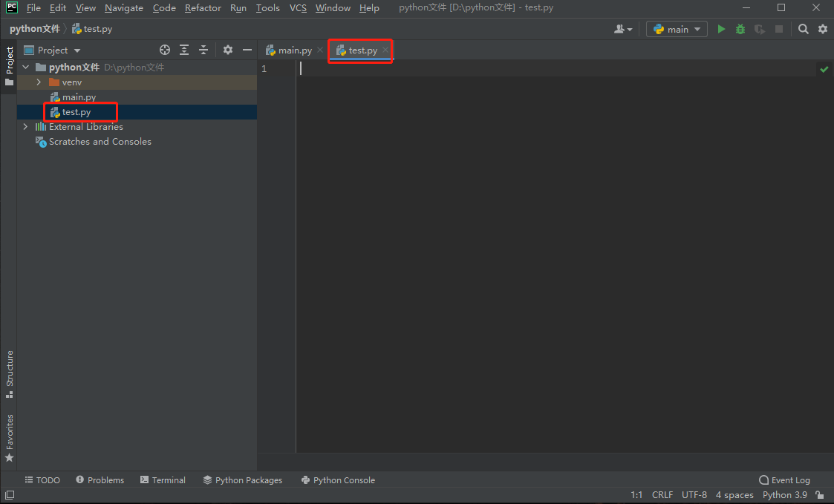Open the Help menu
834x504 pixels.
point(369,8)
